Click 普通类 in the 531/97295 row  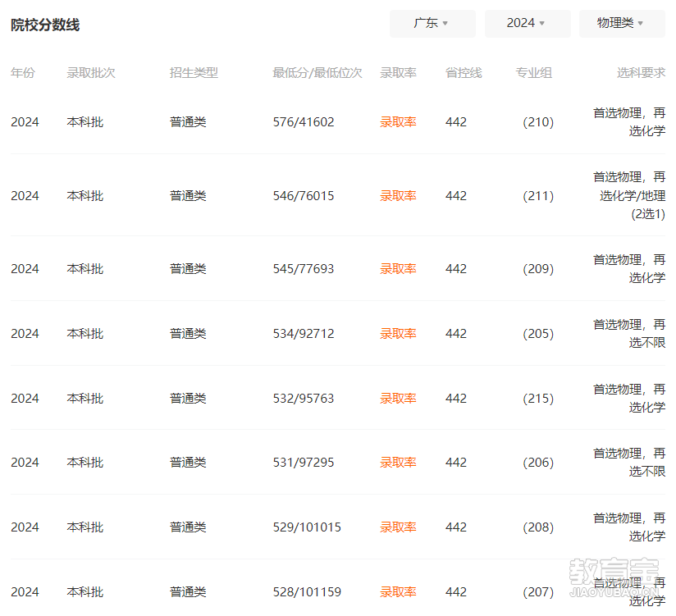pos(188,463)
